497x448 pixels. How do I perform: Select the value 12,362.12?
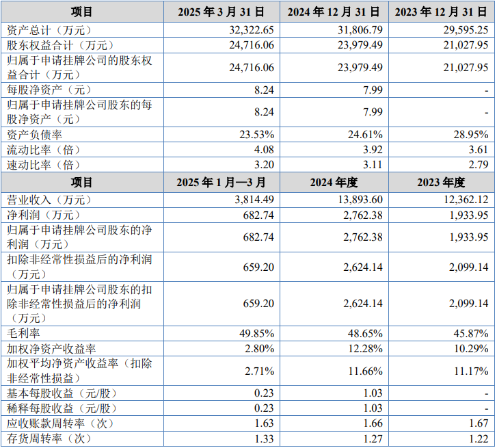click(x=466, y=200)
